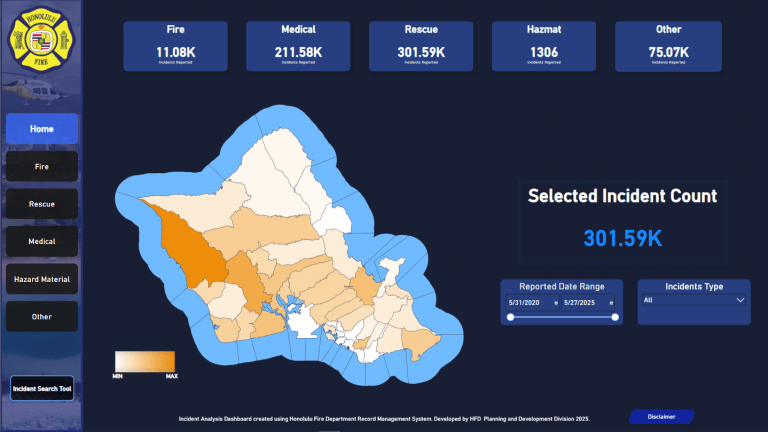
Task: Launch the Incident Search Tool
Action: point(42,388)
